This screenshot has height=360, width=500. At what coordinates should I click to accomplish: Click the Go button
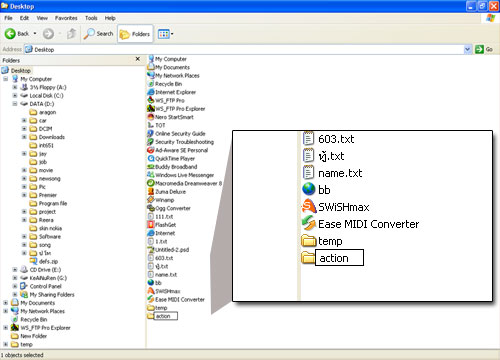tap(484, 49)
